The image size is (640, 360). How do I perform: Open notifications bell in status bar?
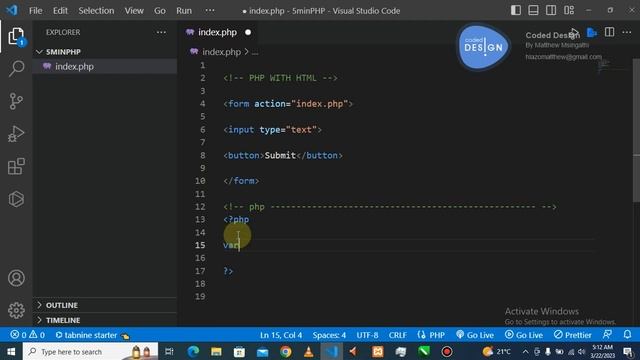pos(627,335)
